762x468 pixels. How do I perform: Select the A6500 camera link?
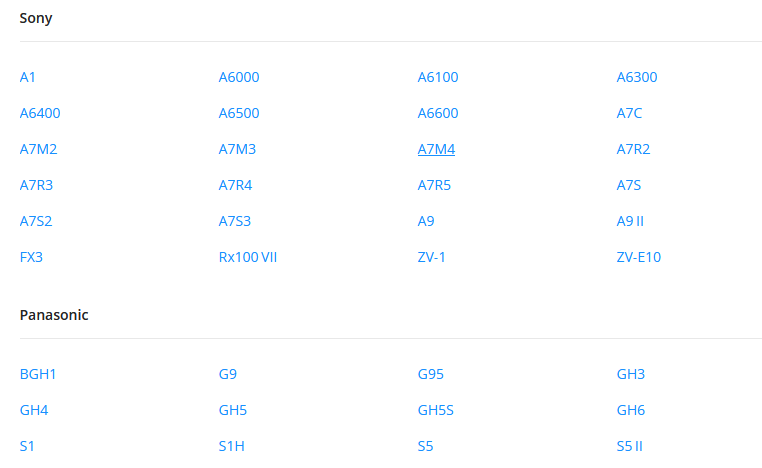[239, 113]
